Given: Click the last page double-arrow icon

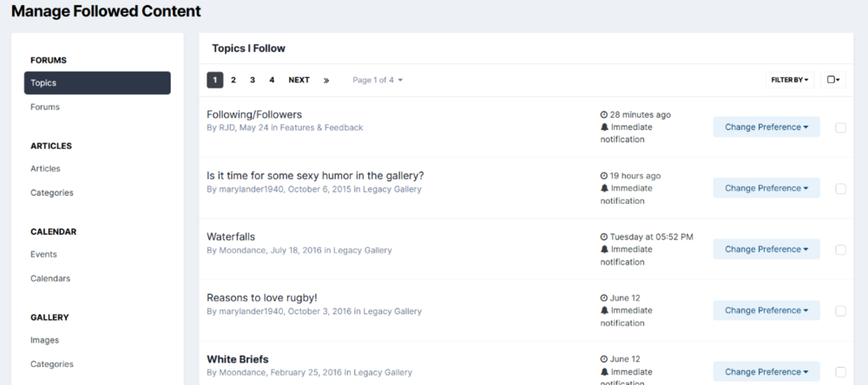Looking at the screenshot, I should tap(326, 81).
